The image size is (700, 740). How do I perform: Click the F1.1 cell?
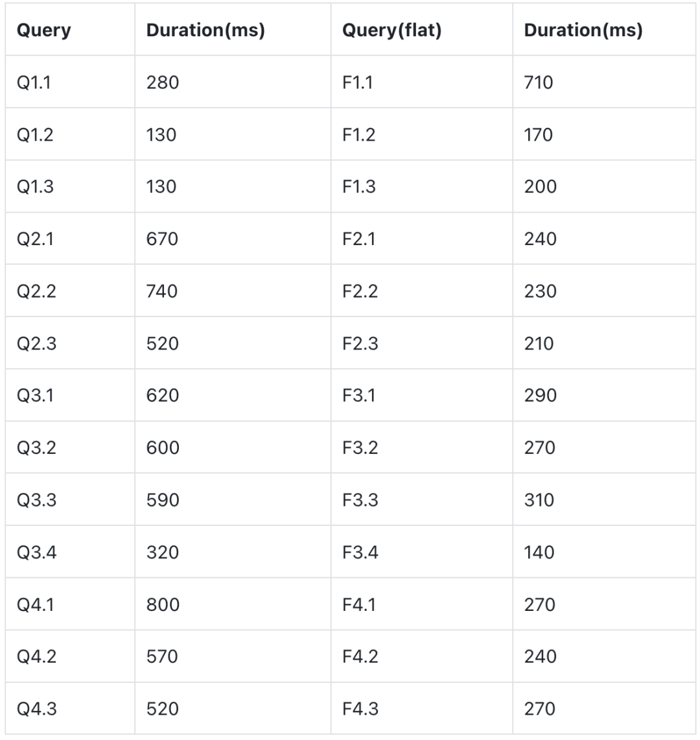pyautogui.click(x=358, y=82)
